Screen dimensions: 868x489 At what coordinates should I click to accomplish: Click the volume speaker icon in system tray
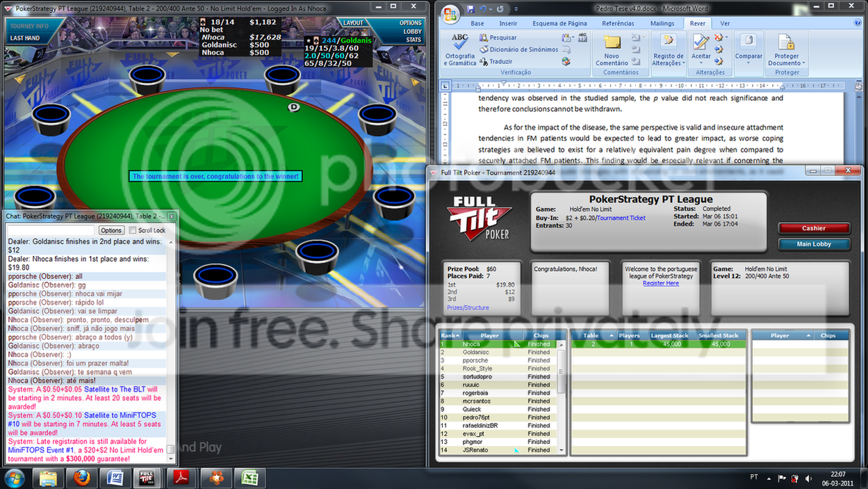pos(808,479)
